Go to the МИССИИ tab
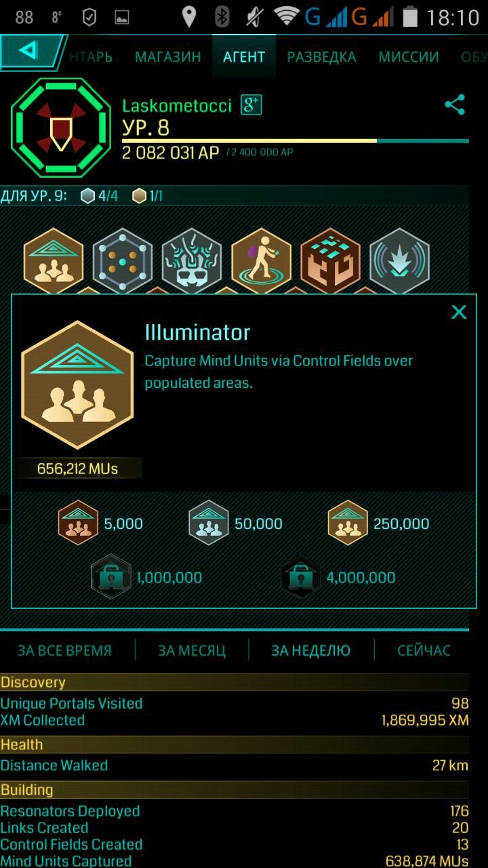Screen dimensions: 488x868 pyautogui.click(x=408, y=57)
